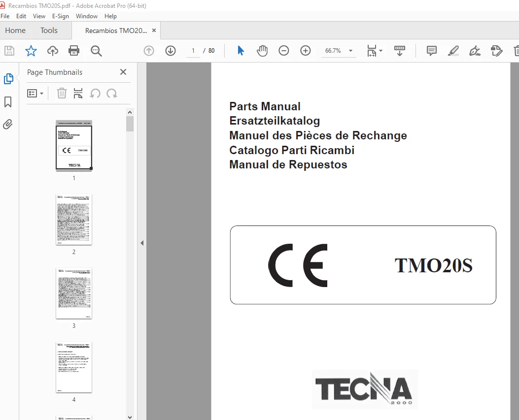Select the Recambios TMO20... document tab
Viewport: 519px width, 420px height.
point(116,31)
